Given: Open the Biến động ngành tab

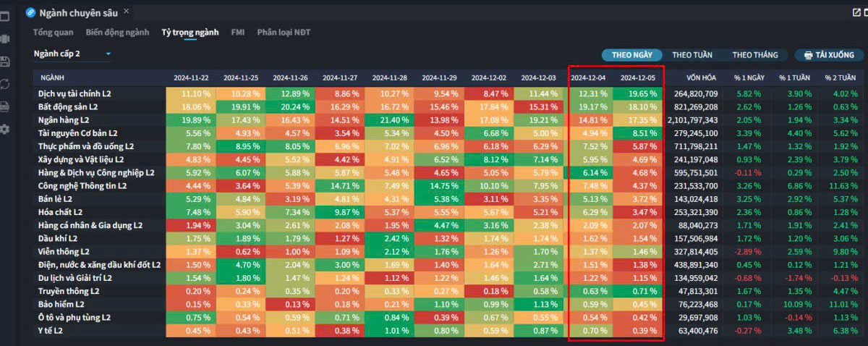Looking at the screenshot, I should 117,33.
